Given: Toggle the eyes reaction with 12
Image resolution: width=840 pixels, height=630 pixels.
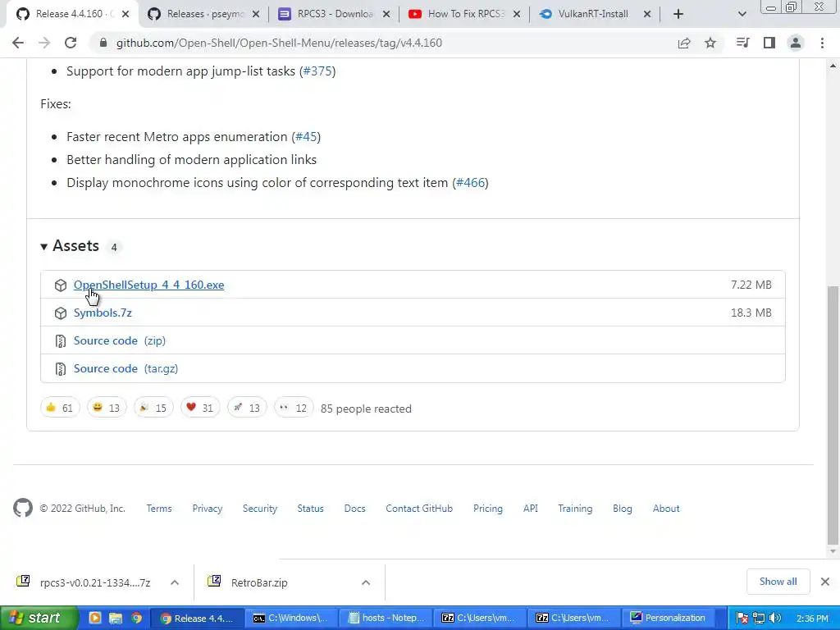Looking at the screenshot, I should click(x=294, y=408).
